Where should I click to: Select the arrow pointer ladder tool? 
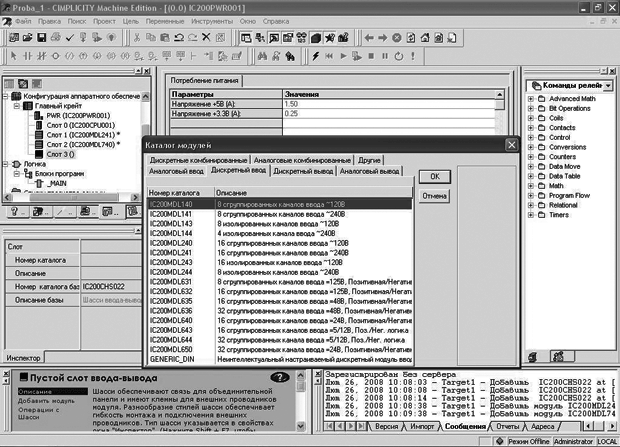[14, 56]
